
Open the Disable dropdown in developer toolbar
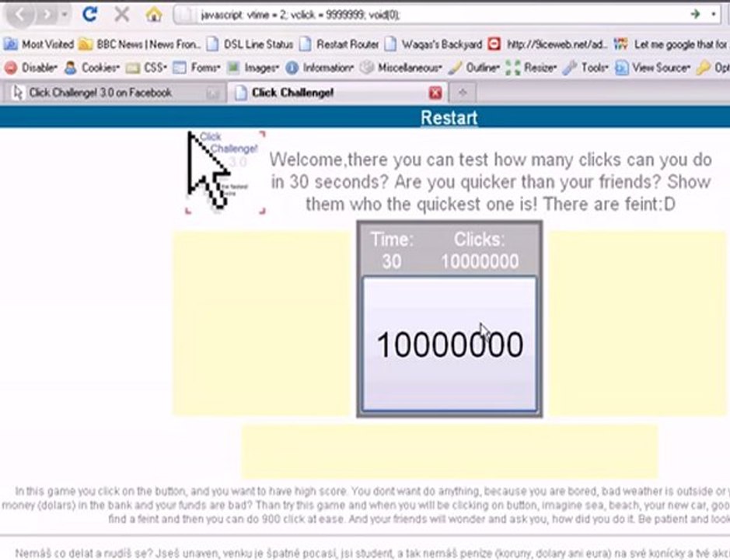[x=31, y=68]
